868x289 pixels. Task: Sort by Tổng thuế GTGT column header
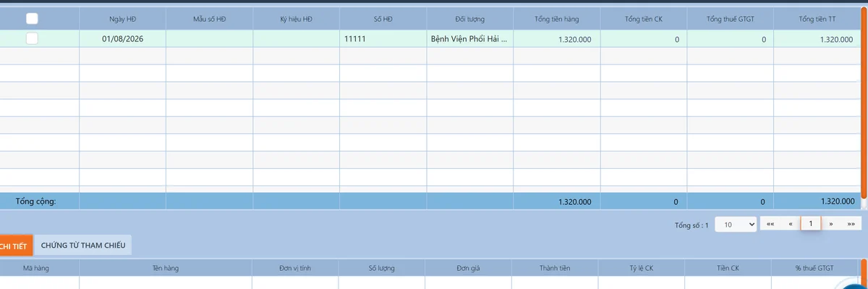click(731, 19)
